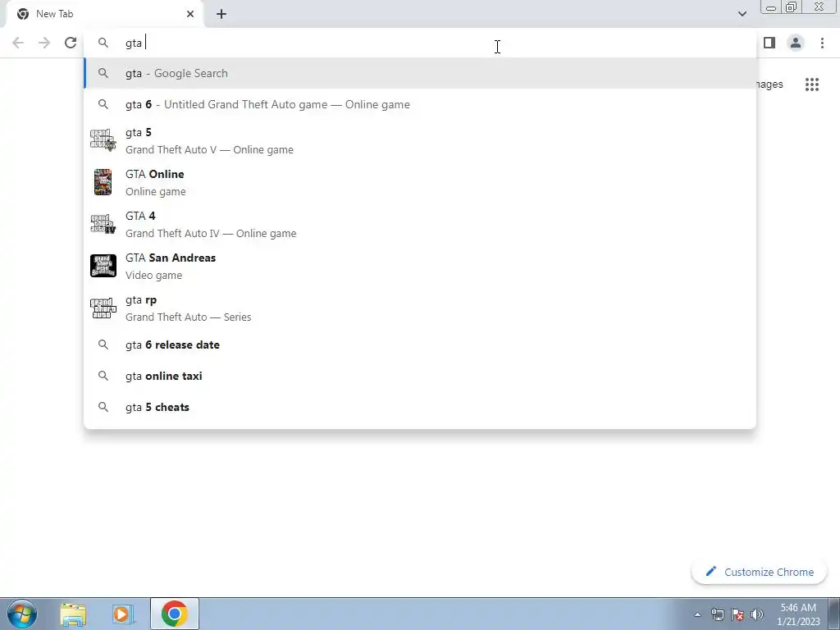The height and width of the screenshot is (630, 840).
Task: Click the Show desktop strip
Action: click(834, 614)
